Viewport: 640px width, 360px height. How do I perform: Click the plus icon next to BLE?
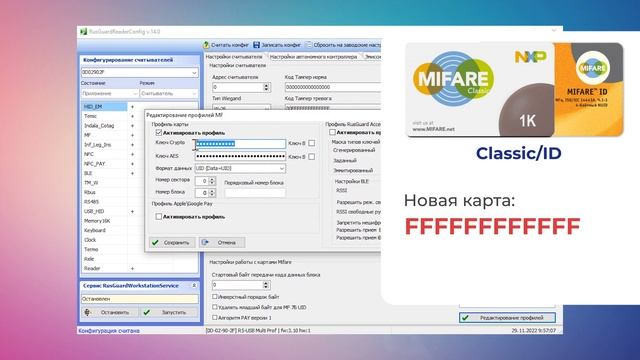pos(132,173)
